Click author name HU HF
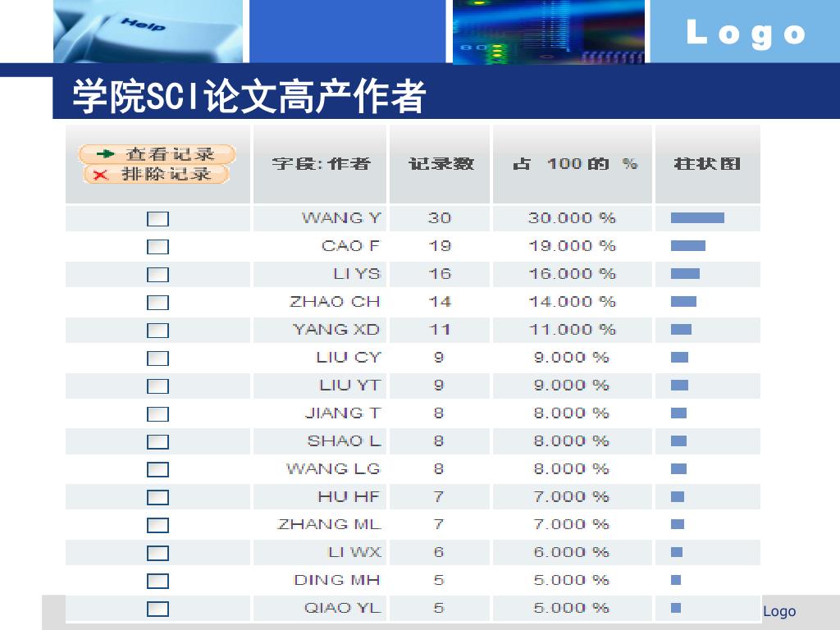 349,496
